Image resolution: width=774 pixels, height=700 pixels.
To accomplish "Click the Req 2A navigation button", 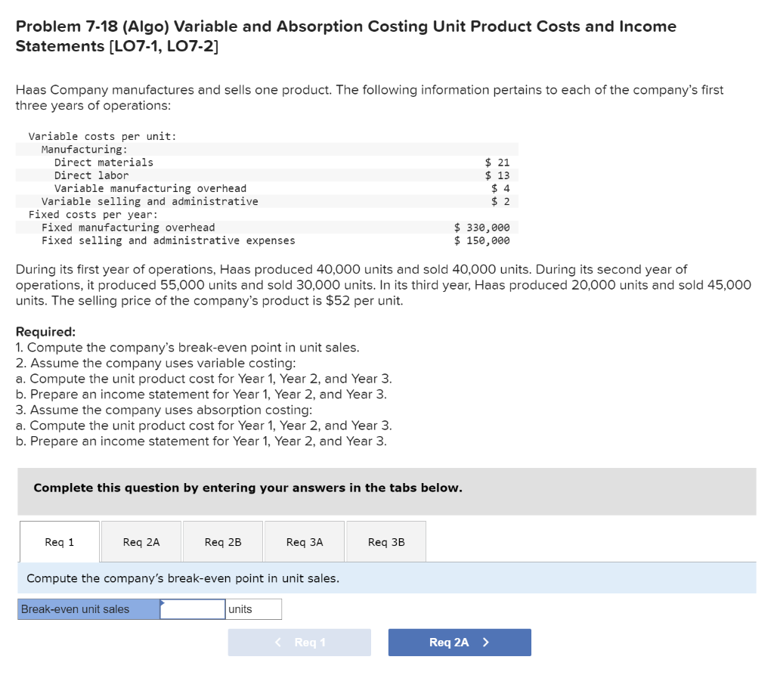I will [459, 642].
